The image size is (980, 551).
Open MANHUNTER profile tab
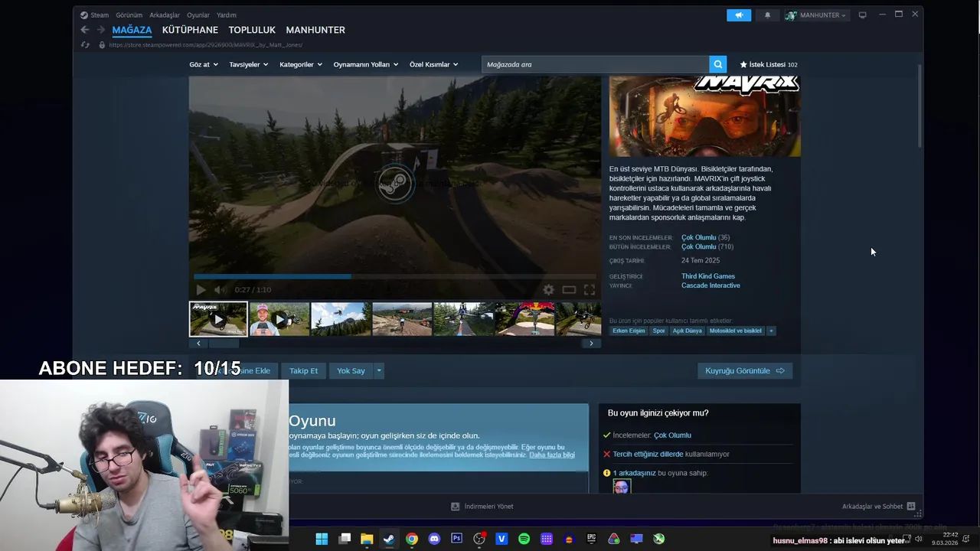tap(315, 30)
